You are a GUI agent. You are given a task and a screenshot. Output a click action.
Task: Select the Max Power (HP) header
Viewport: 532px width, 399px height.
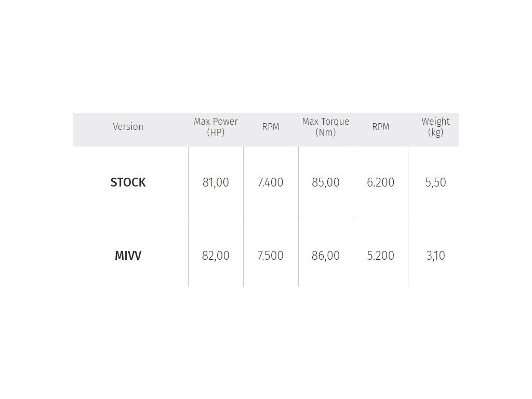point(216,127)
